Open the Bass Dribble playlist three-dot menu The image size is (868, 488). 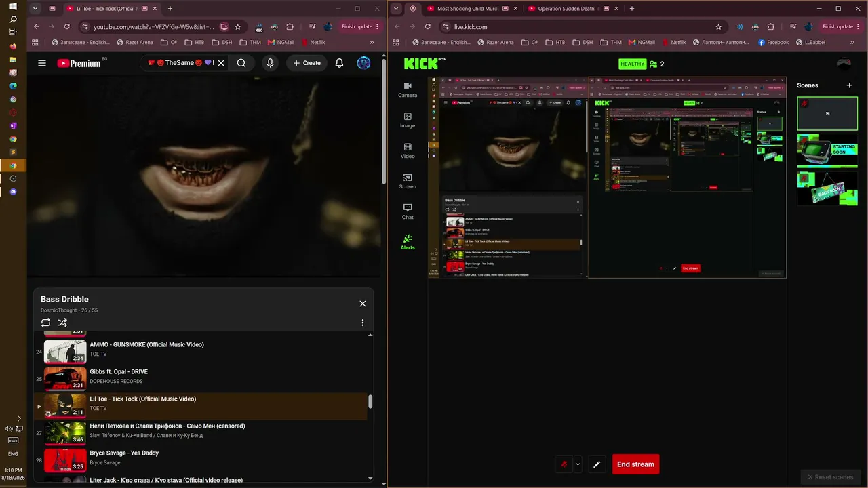point(363,323)
